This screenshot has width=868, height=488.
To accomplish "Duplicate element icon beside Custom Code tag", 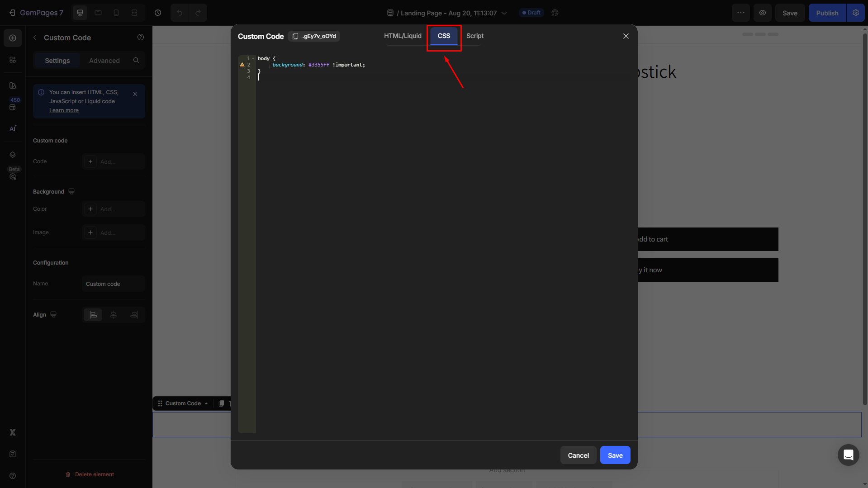I will tap(221, 403).
